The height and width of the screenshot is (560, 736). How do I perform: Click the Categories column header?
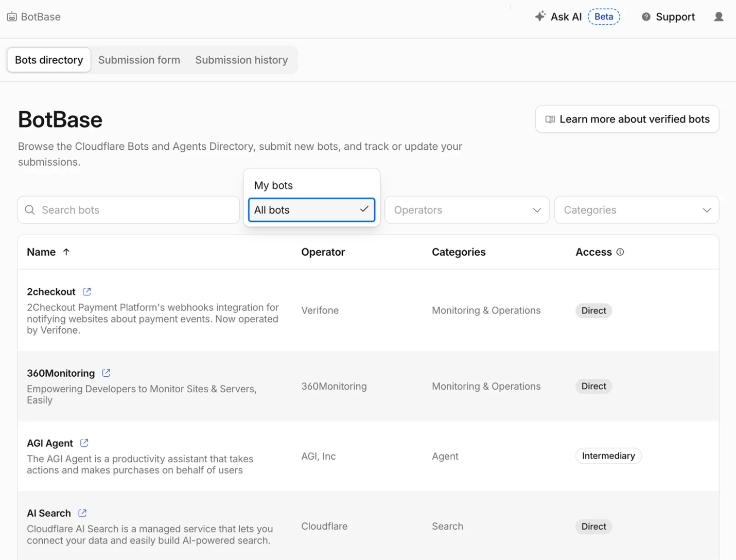click(x=459, y=252)
